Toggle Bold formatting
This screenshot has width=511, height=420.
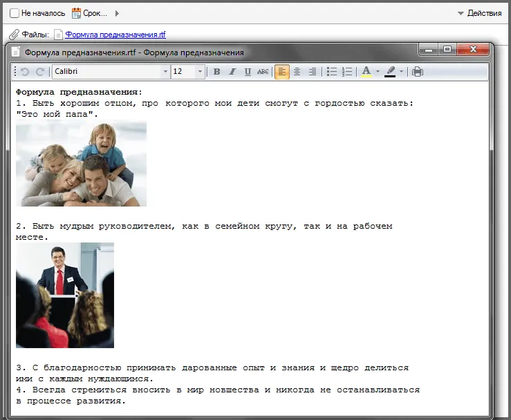click(216, 72)
